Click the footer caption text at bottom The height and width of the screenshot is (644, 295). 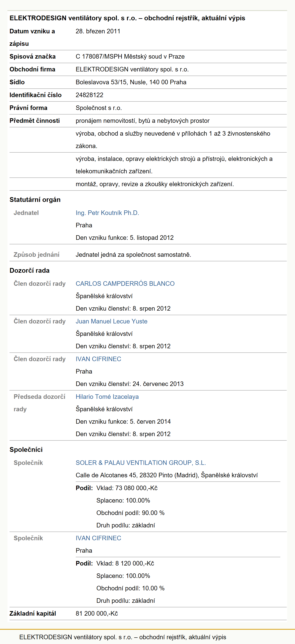pyautogui.click(x=123, y=637)
